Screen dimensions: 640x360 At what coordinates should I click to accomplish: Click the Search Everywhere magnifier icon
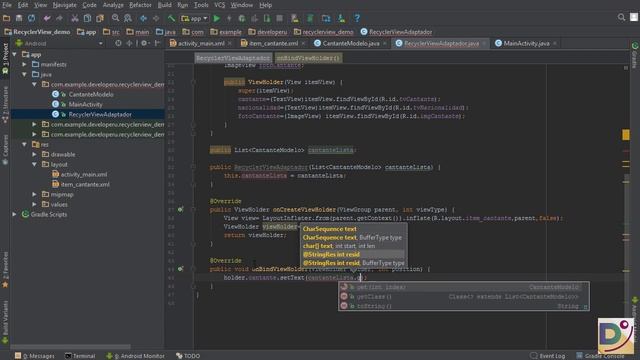(621, 17)
